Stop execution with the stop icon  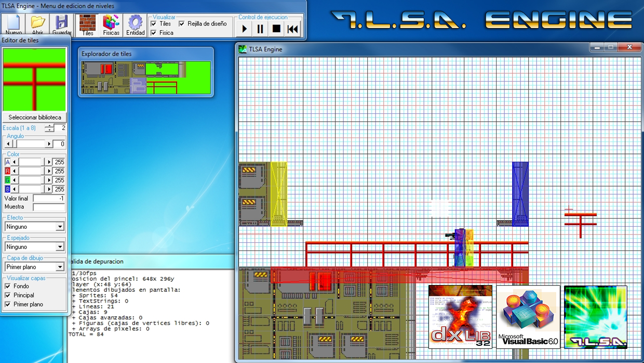276,29
